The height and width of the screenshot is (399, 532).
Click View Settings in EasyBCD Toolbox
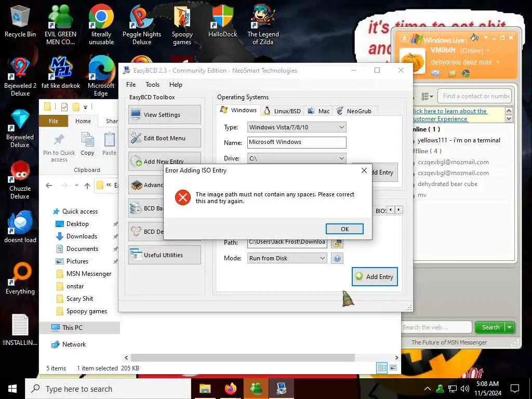click(x=165, y=115)
